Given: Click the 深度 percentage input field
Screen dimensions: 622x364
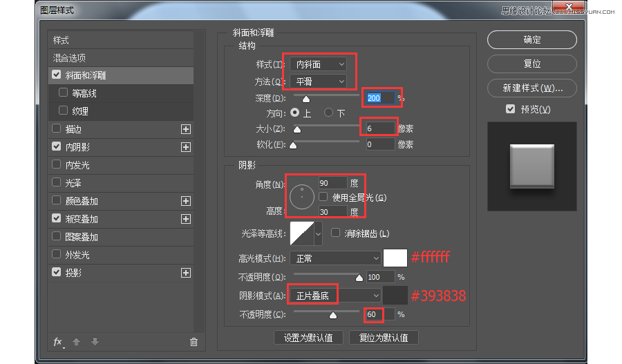Looking at the screenshot, I should click(380, 98).
